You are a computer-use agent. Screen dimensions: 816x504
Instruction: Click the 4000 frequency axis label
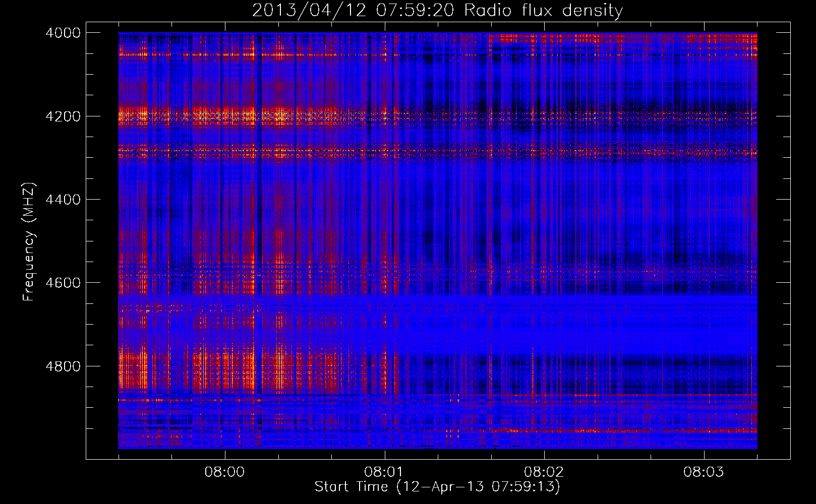(x=63, y=33)
